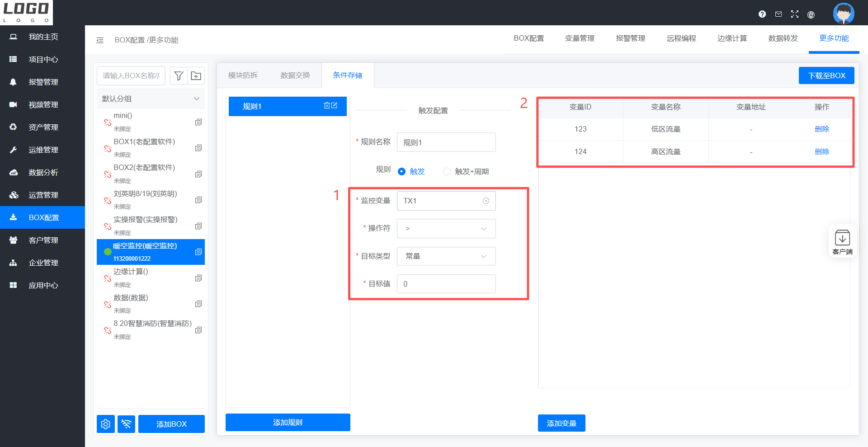
Task: Open the help question mark icon
Action: click(762, 14)
